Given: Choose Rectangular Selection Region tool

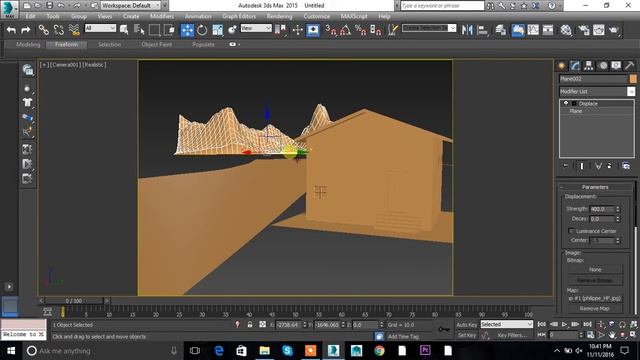Looking at the screenshot, I should pyautogui.click(x=154, y=30).
